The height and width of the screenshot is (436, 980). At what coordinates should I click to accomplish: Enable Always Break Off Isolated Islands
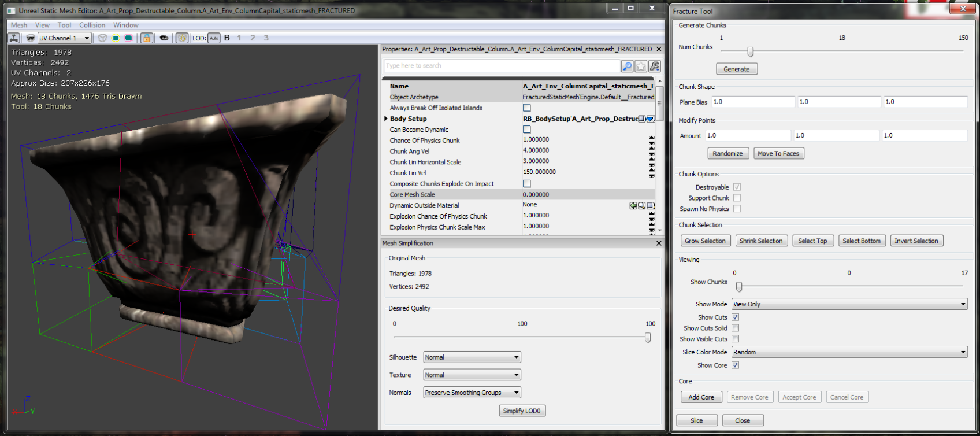tap(526, 108)
